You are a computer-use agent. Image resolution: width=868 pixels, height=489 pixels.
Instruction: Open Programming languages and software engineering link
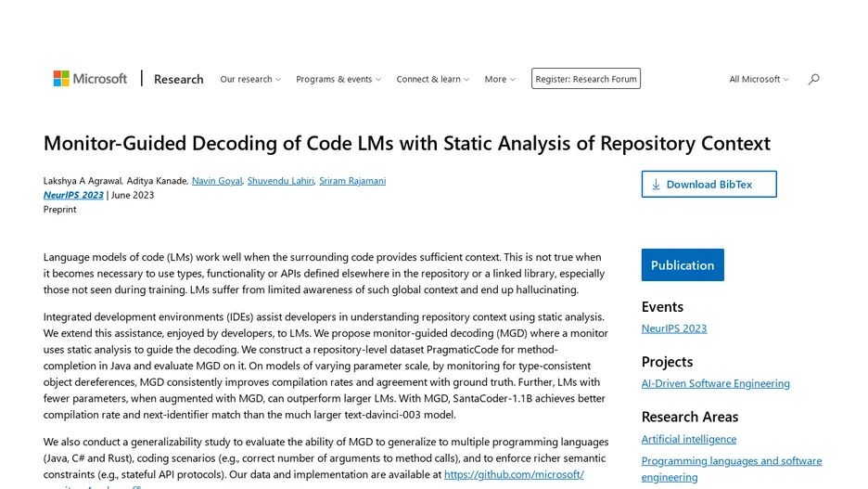point(732,469)
